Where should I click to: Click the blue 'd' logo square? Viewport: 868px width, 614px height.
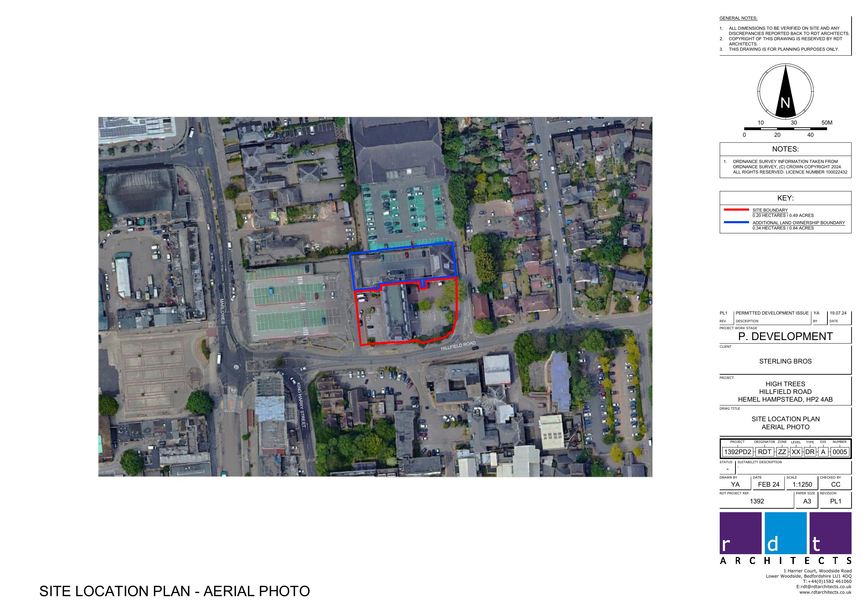(785, 533)
